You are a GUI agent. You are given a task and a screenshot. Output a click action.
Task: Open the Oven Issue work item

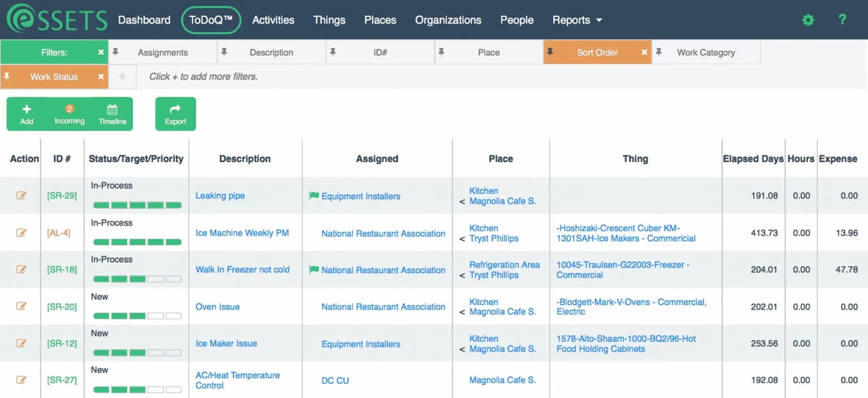218,307
